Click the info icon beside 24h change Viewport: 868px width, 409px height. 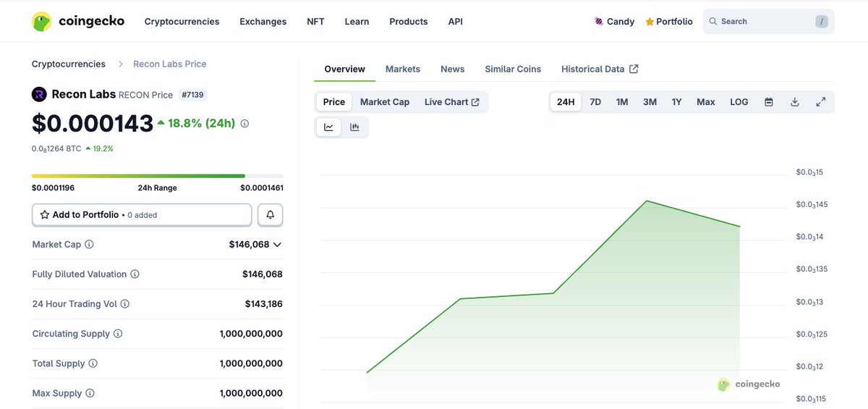244,124
